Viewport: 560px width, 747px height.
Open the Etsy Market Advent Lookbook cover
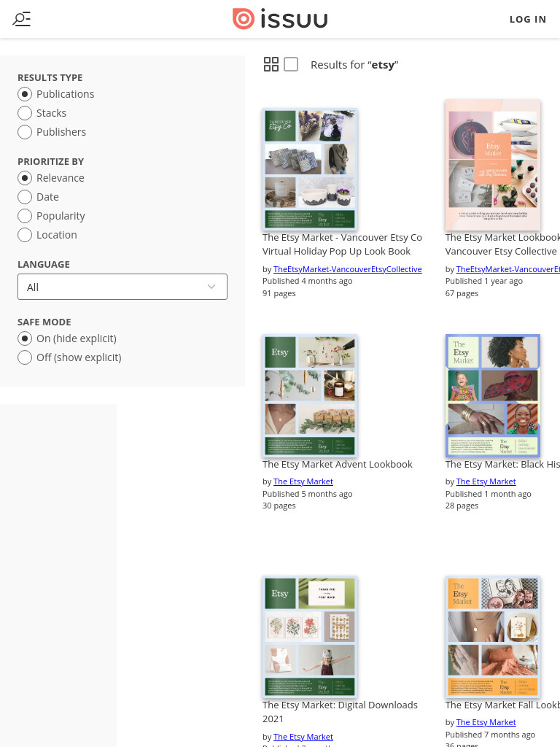click(x=310, y=396)
